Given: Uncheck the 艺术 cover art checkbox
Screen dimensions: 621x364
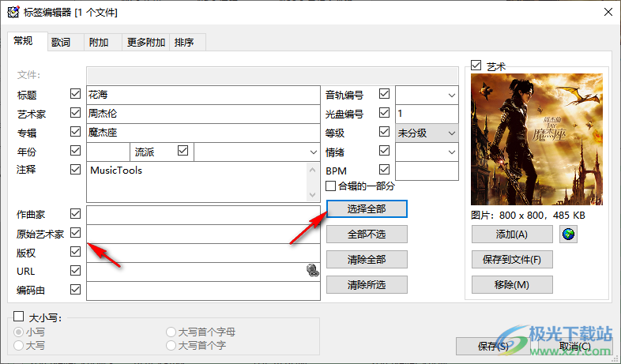Looking at the screenshot, I should point(476,66).
